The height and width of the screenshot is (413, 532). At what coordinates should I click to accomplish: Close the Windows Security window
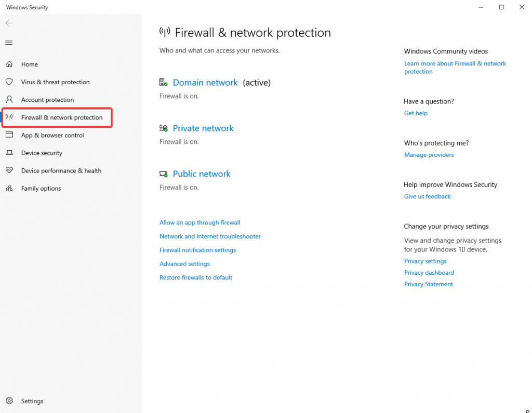coord(522,7)
